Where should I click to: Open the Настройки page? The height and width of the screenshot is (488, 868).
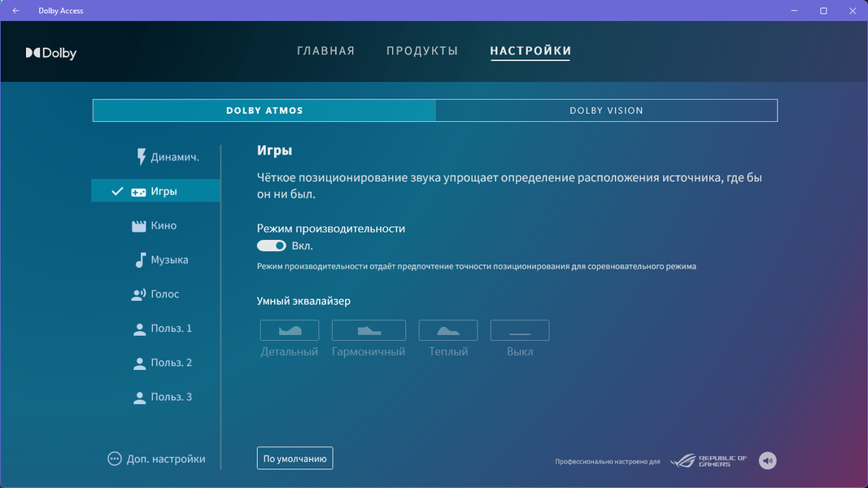530,51
